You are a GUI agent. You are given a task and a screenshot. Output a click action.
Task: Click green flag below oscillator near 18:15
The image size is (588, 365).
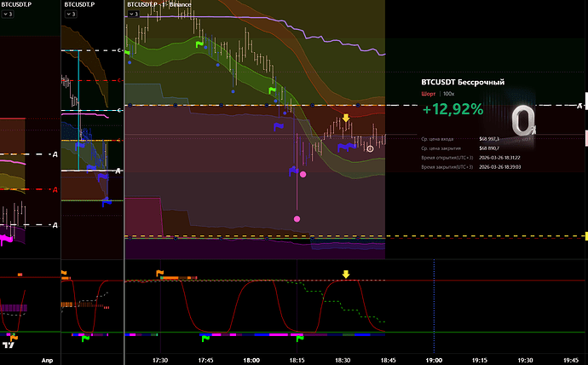pos(299,338)
